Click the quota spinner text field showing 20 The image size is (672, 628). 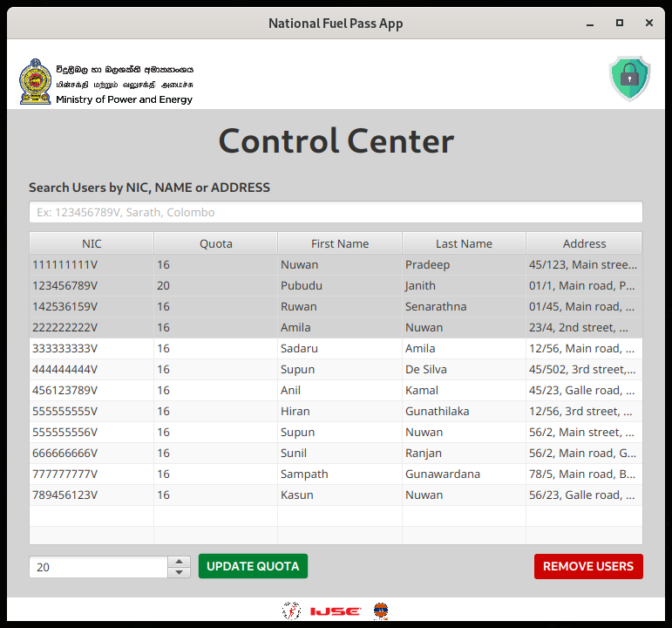point(98,567)
